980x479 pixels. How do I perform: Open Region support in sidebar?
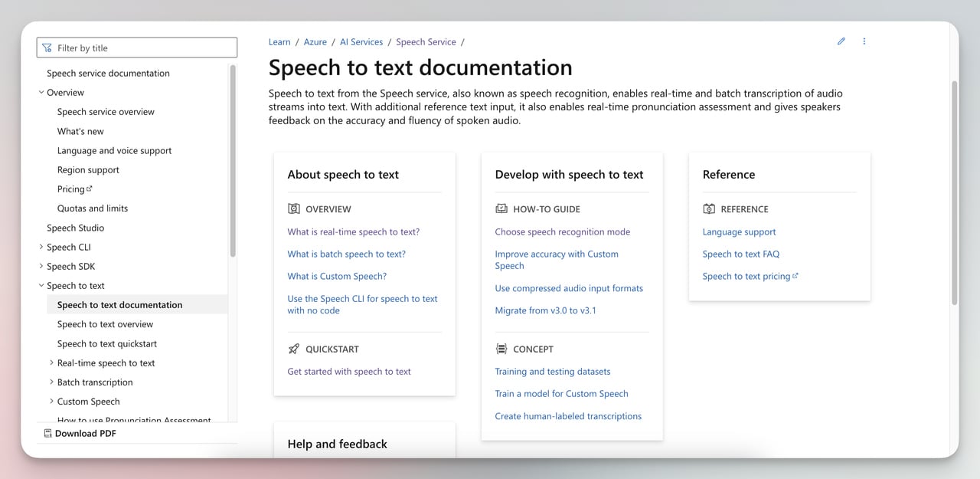[x=88, y=169]
